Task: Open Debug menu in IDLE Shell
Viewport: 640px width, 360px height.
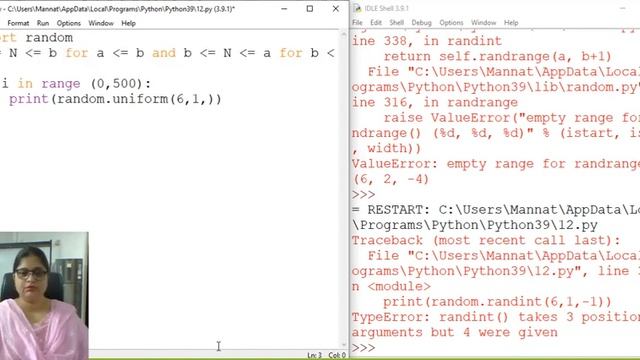Action: pyautogui.click(x=421, y=22)
